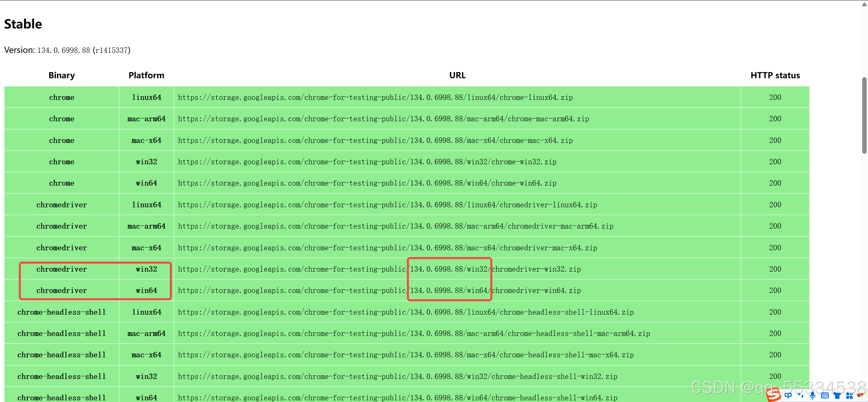Select the Stable section heading
Screen dimensions: 868x402
click(x=23, y=24)
